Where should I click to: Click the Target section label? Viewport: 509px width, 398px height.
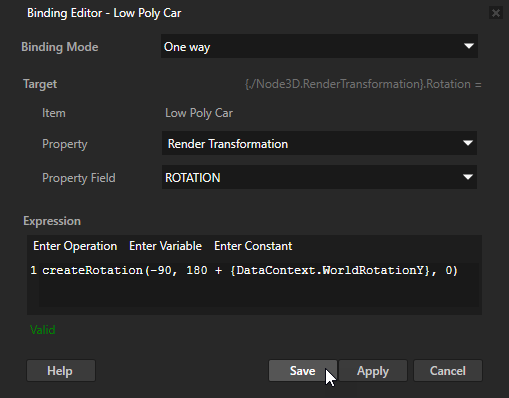[40, 84]
